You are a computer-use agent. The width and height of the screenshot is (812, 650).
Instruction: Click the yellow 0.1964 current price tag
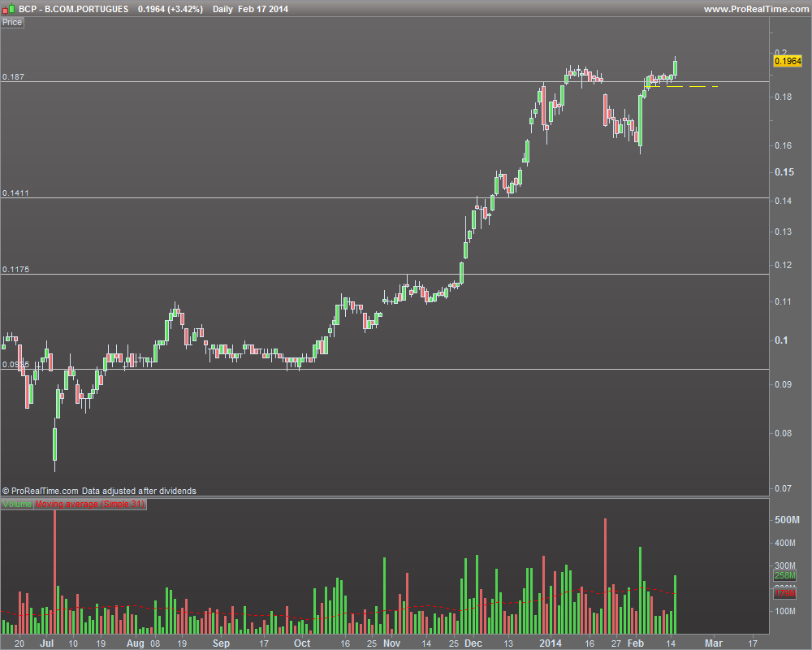click(788, 61)
